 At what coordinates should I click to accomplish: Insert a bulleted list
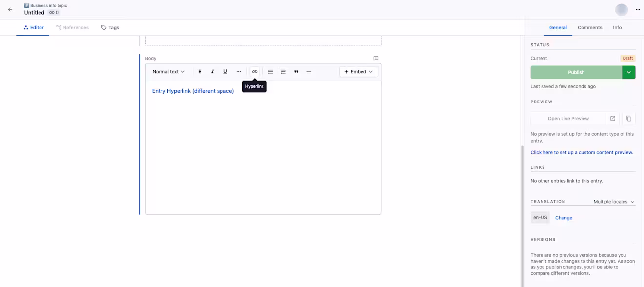(x=270, y=72)
